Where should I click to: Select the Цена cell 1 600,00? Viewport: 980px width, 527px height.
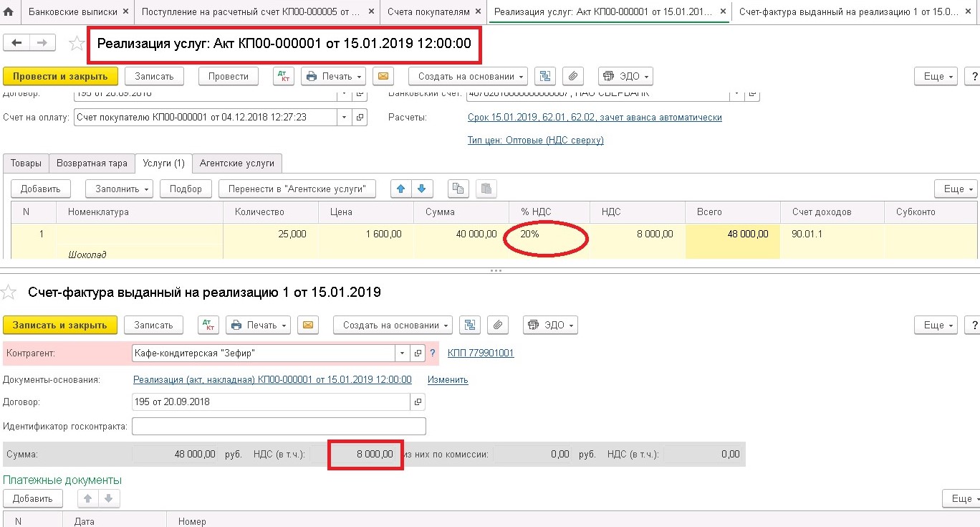(x=366, y=234)
